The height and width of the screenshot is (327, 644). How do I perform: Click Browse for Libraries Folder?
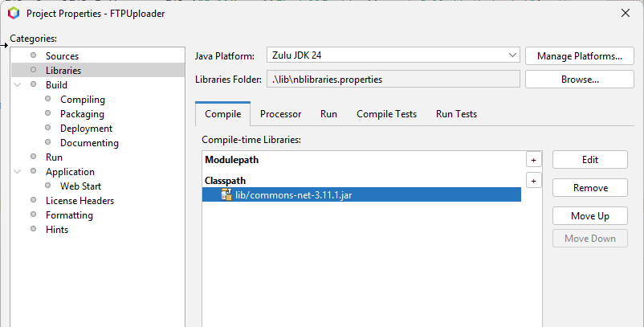point(580,80)
